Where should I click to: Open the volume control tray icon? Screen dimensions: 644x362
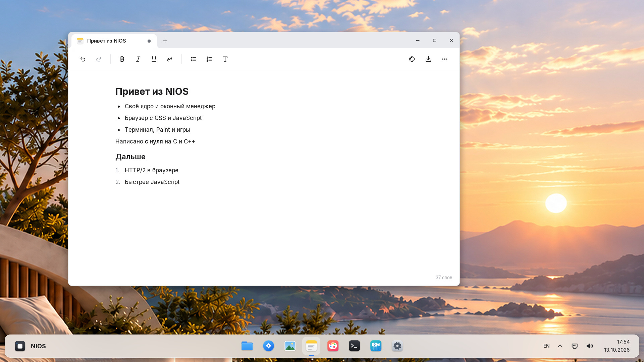(589, 346)
